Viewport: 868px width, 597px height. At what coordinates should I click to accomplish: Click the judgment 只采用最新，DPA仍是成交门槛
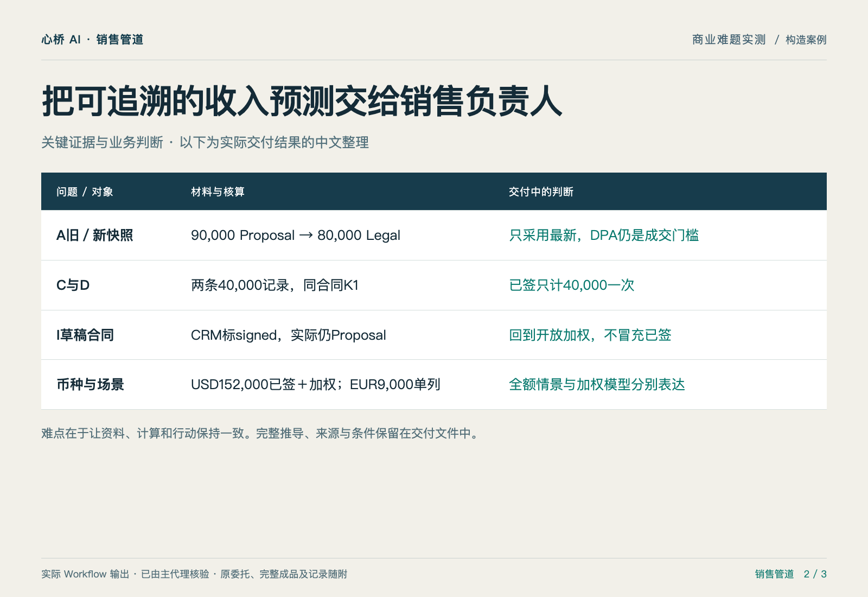[604, 235]
